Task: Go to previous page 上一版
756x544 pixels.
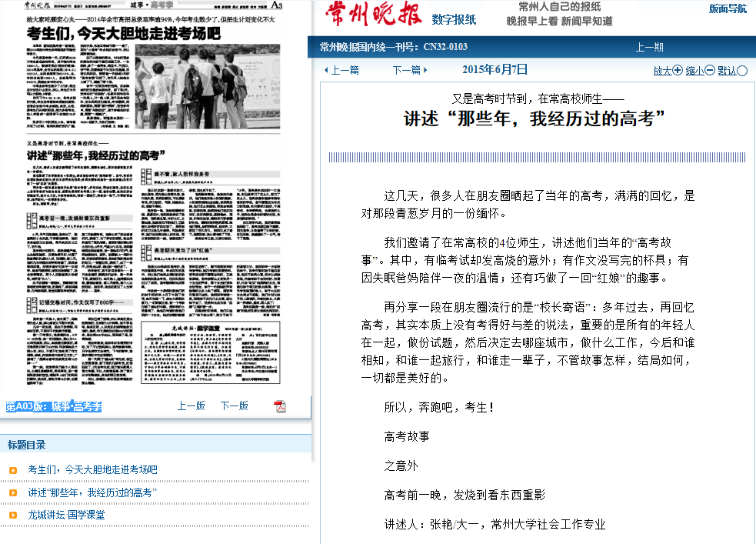Action: [x=191, y=405]
